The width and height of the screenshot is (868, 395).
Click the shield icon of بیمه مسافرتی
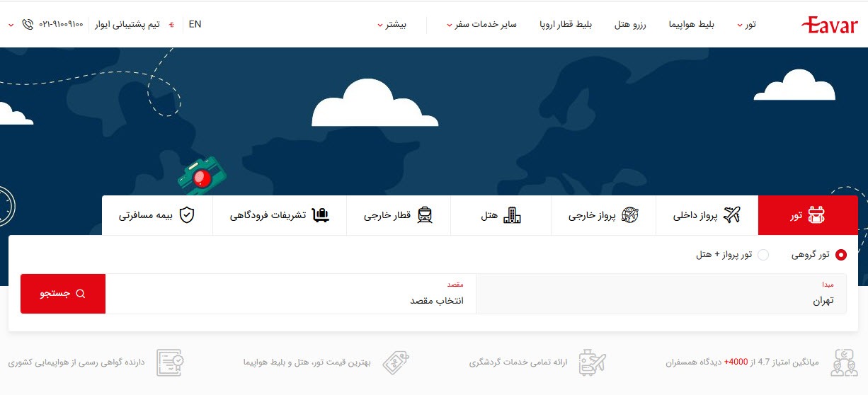pos(186,215)
